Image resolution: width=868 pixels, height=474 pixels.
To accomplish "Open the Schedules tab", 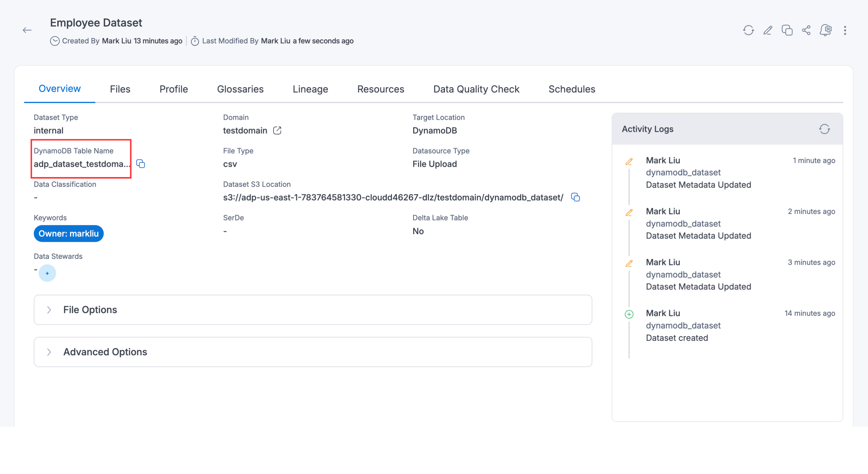I will pyautogui.click(x=571, y=89).
